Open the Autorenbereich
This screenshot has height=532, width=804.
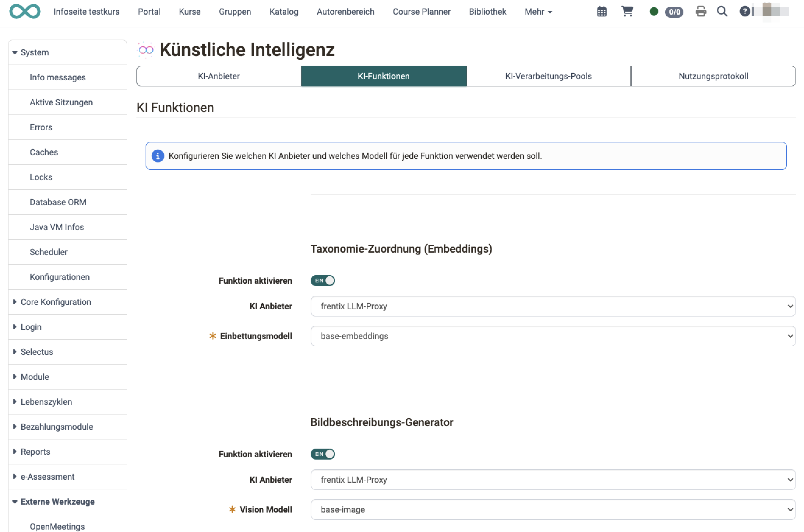(345, 12)
